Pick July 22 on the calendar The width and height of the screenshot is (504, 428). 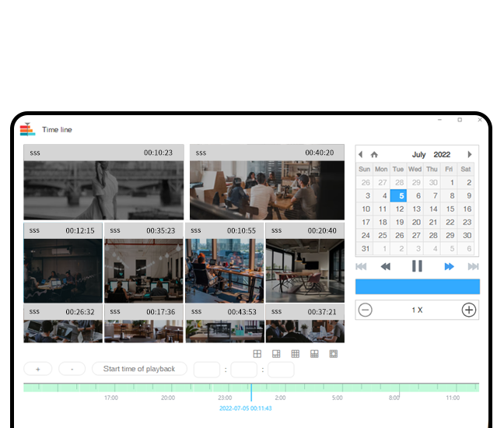(449, 222)
